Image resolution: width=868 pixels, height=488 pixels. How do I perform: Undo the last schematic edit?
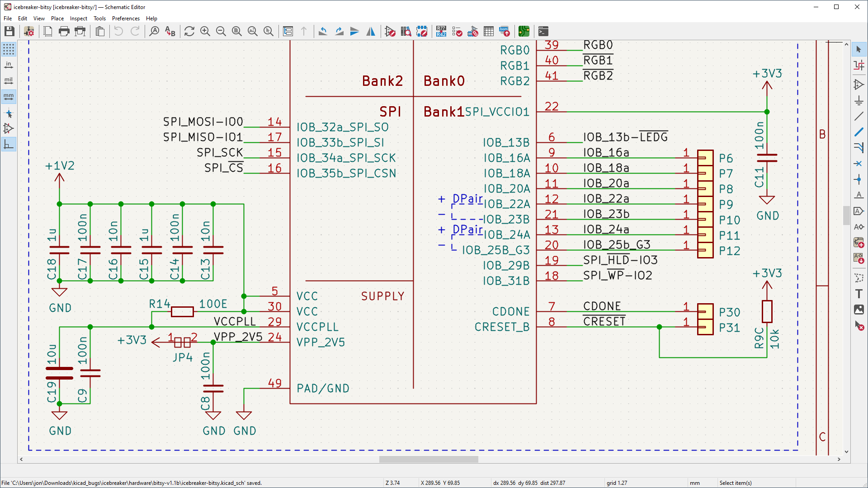tap(118, 31)
